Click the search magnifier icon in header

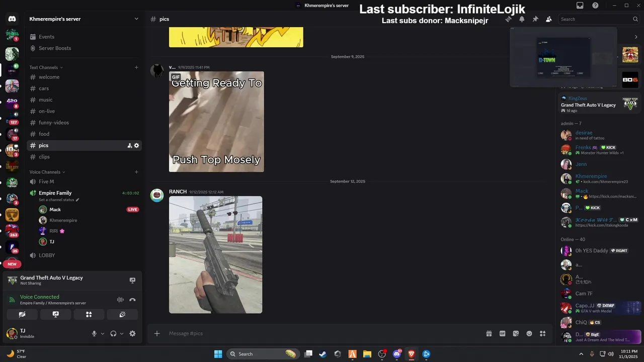coord(635,19)
